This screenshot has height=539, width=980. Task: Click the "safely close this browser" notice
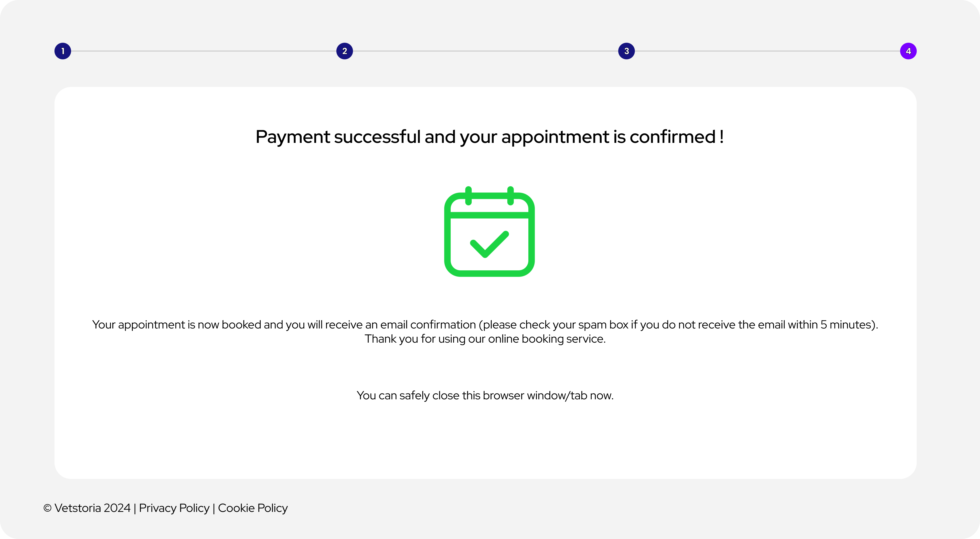(x=485, y=395)
